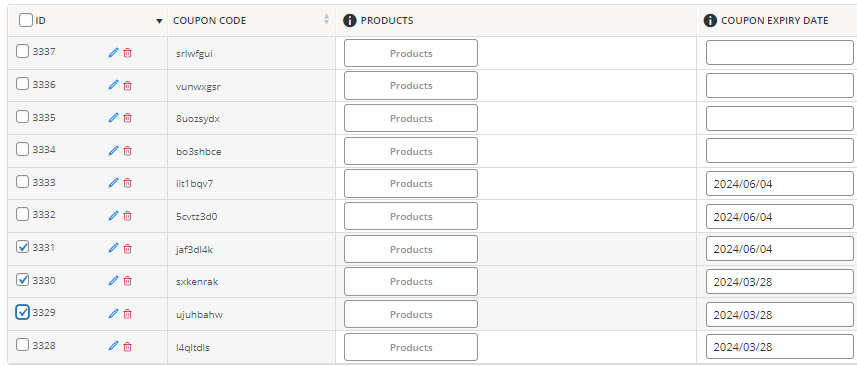
Task: Click expiry date field showing 2024/06/04 for 3333
Action: (780, 184)
